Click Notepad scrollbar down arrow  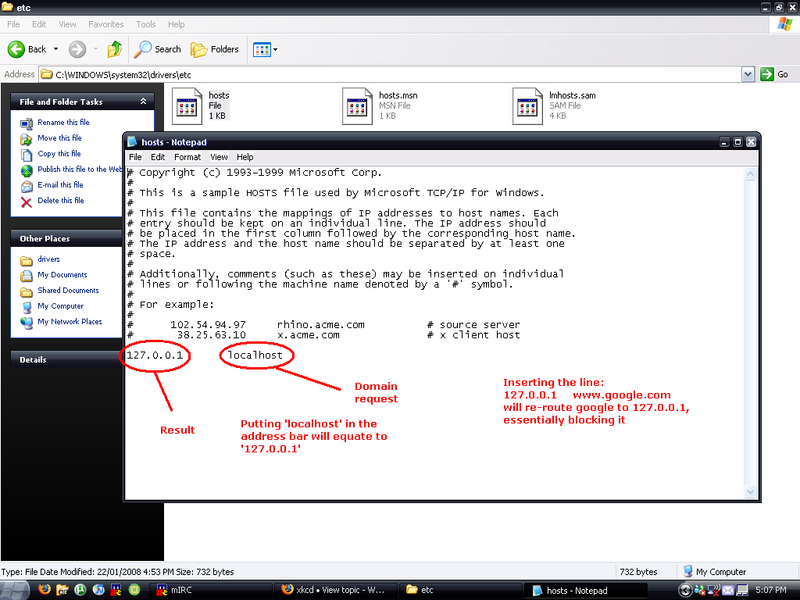pos(750,492)
